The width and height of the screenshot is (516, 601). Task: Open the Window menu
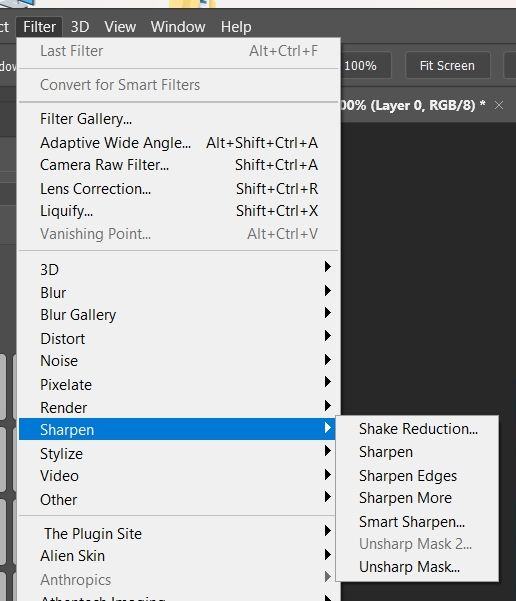[178, 27]
